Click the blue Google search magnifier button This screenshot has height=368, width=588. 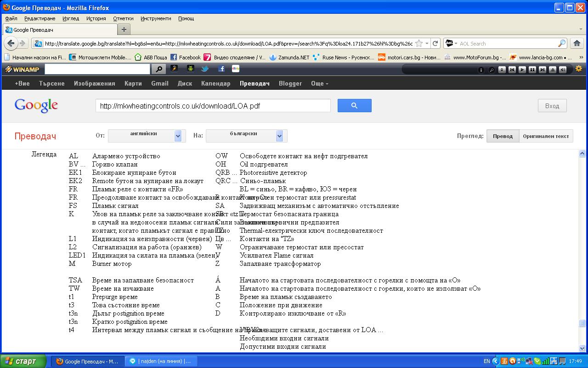click(354, 106)
